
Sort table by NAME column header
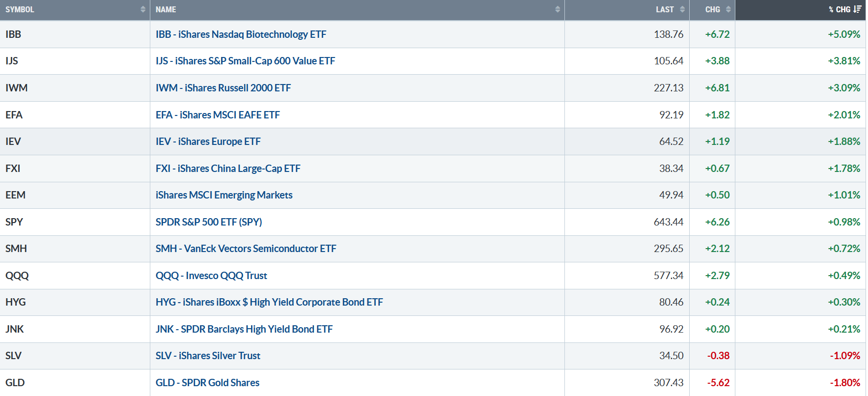[x=166, y=9]
